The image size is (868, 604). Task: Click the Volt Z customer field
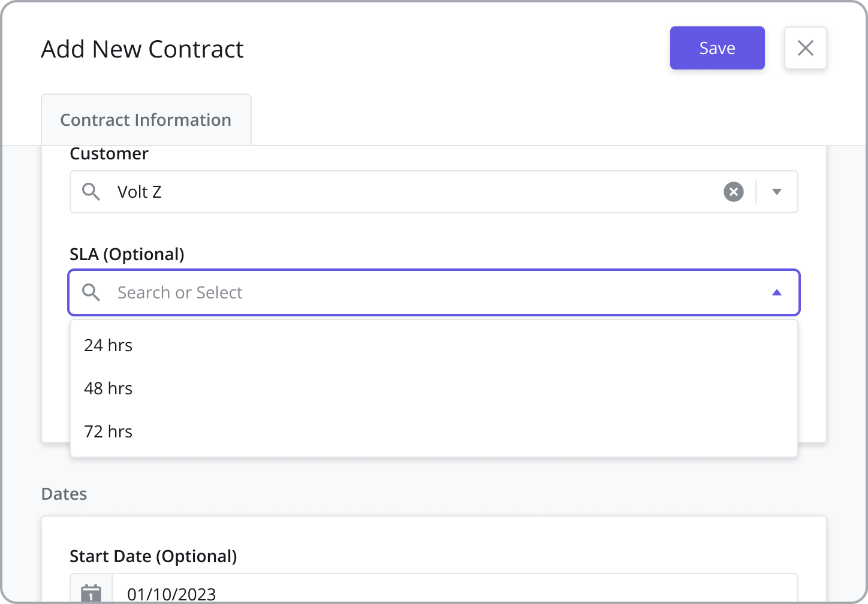[434, 192]
